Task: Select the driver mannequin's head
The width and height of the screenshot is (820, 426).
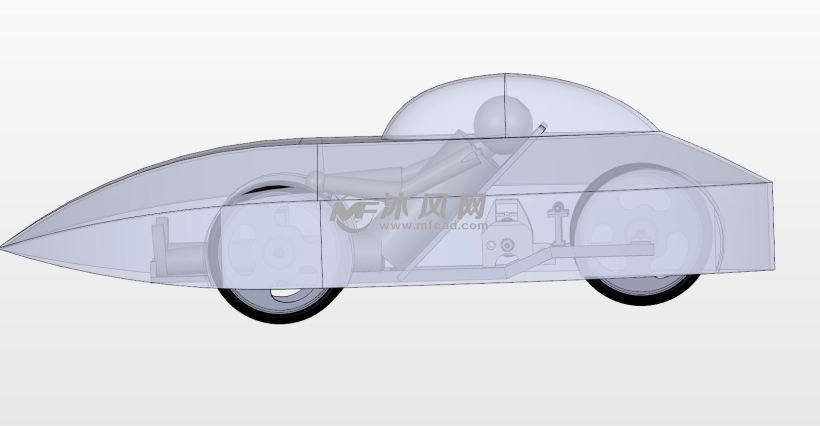Action: click(503, 124)
